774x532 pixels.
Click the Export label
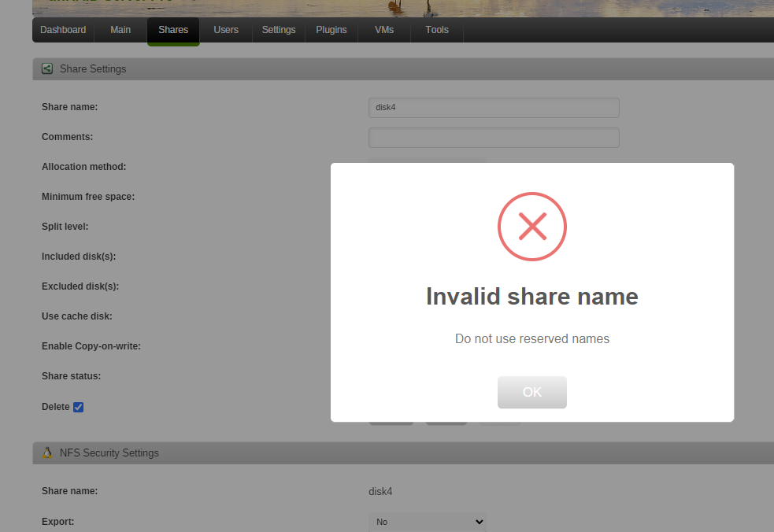click(x=57, y=522)
